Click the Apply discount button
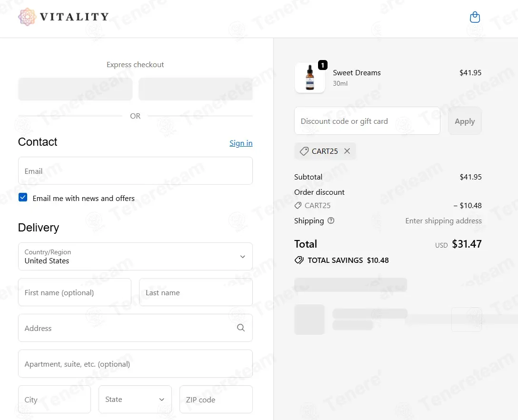The image size is (518, 420). (465, 121)
